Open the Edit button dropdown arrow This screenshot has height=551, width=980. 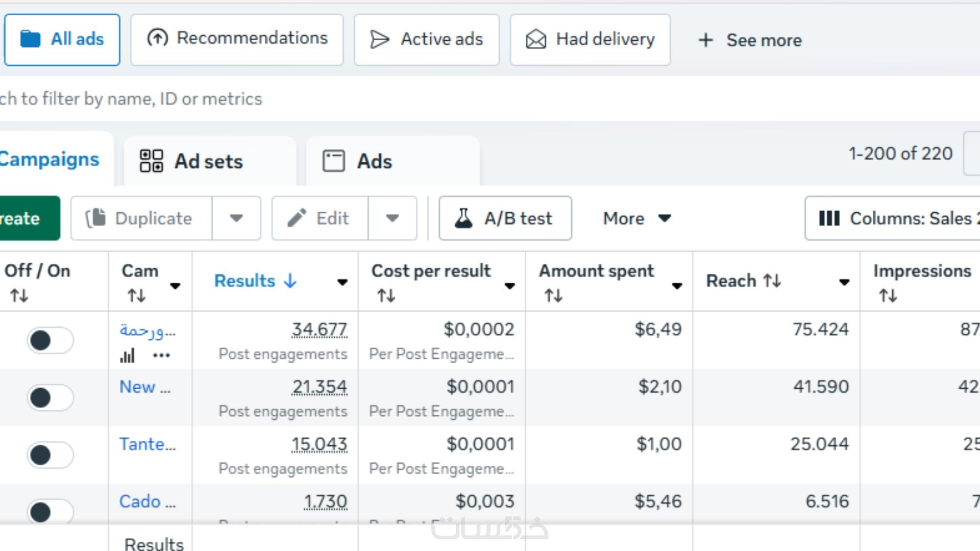pyautogui.click(x=392, y=218)
